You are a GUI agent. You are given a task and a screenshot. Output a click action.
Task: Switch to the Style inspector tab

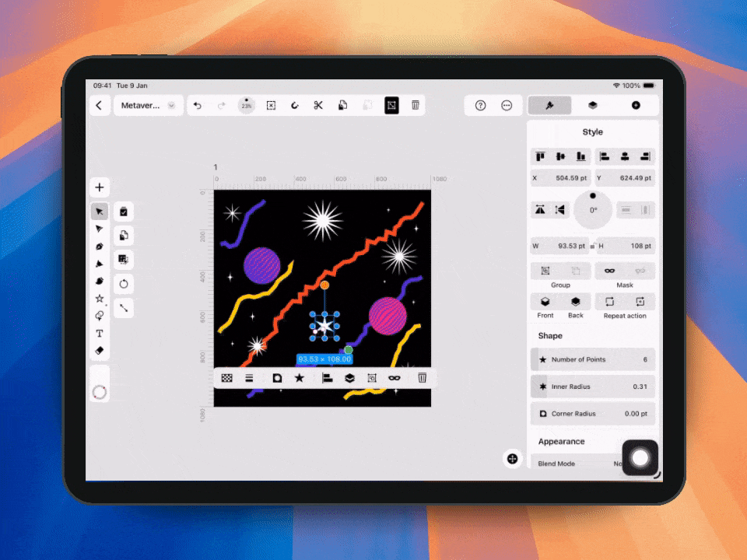coord(549,105)
